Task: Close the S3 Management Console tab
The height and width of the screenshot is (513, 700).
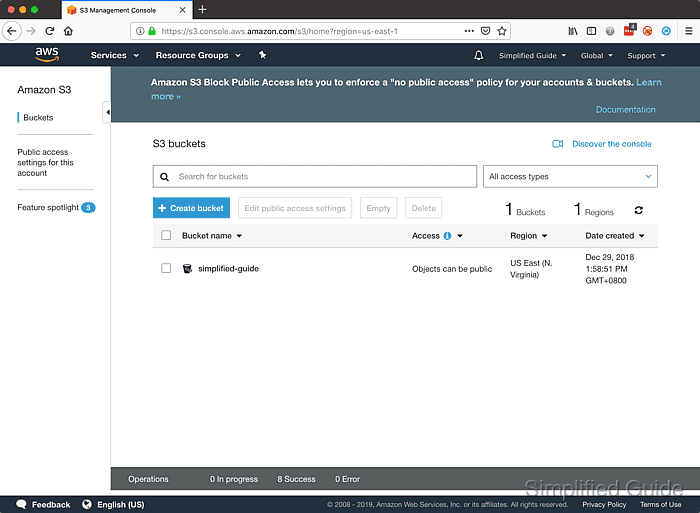Action: pos(182,10)
